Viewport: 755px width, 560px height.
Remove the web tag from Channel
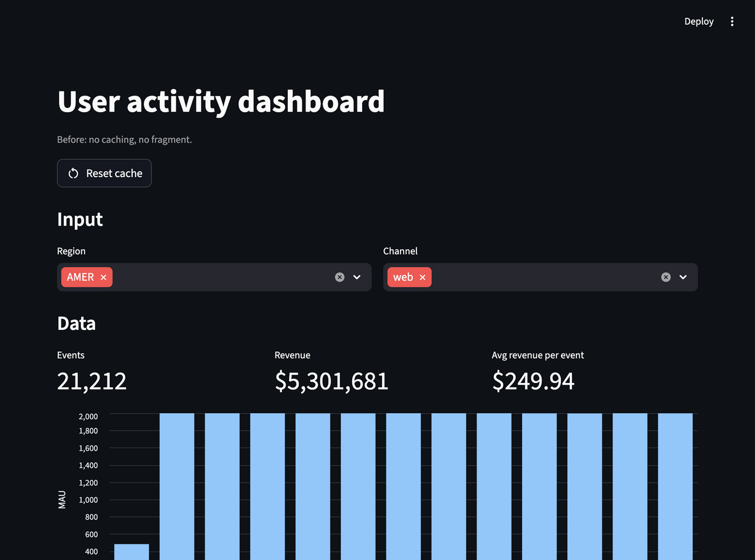tap(422, 277)
